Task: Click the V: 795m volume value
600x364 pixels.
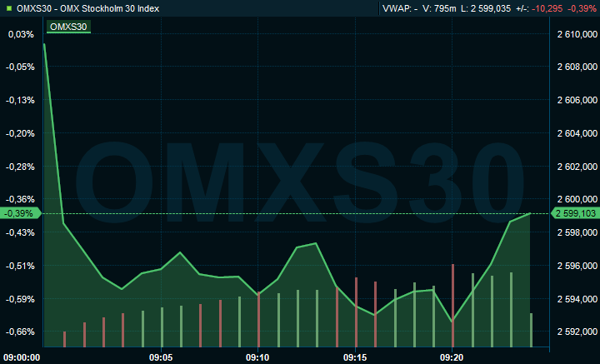Action: coord(439,8)
